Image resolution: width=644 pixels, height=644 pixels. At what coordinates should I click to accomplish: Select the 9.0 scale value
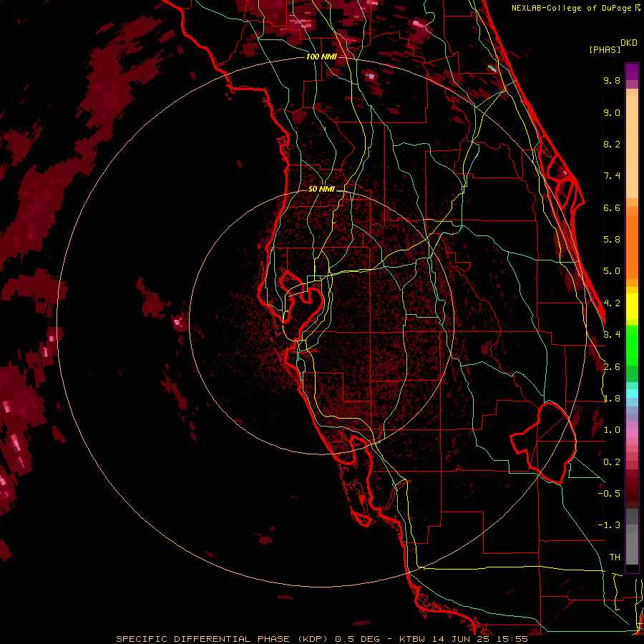(x=612, y=112)
